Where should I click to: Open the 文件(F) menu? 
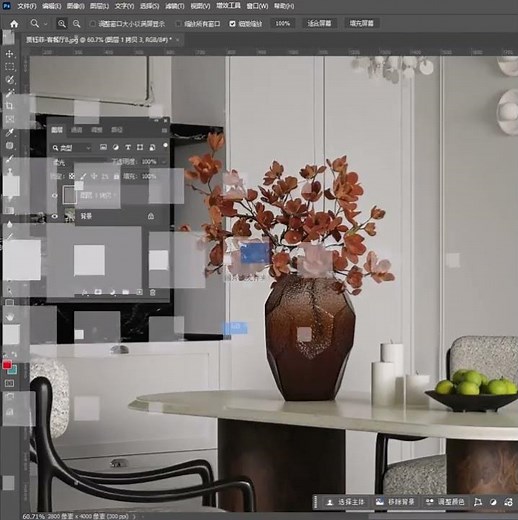tap(26, 6)
